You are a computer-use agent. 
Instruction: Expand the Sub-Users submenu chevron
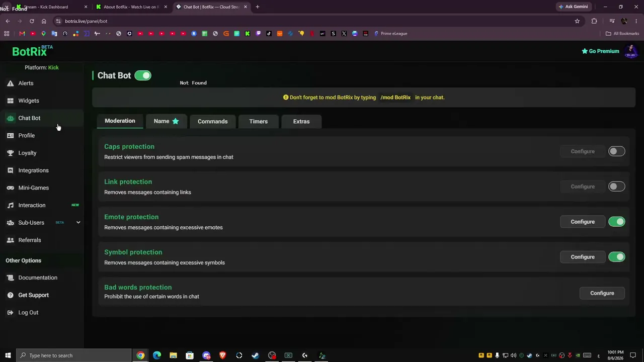pyautogui.click(x=78, y=222)
